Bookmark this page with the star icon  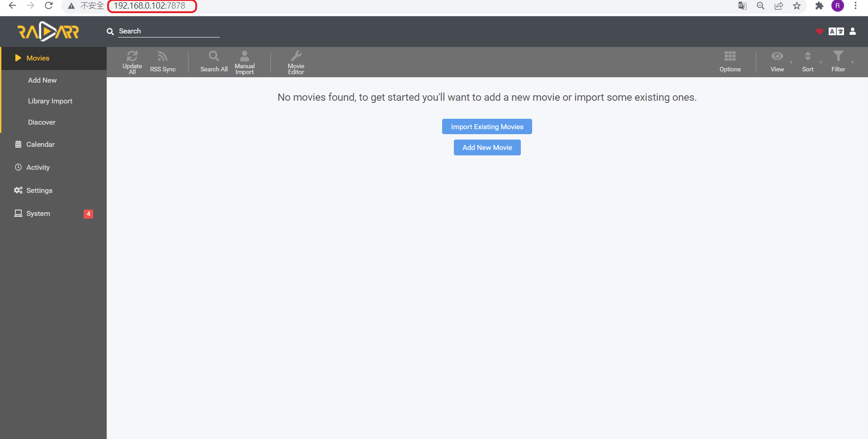point(797,6)
